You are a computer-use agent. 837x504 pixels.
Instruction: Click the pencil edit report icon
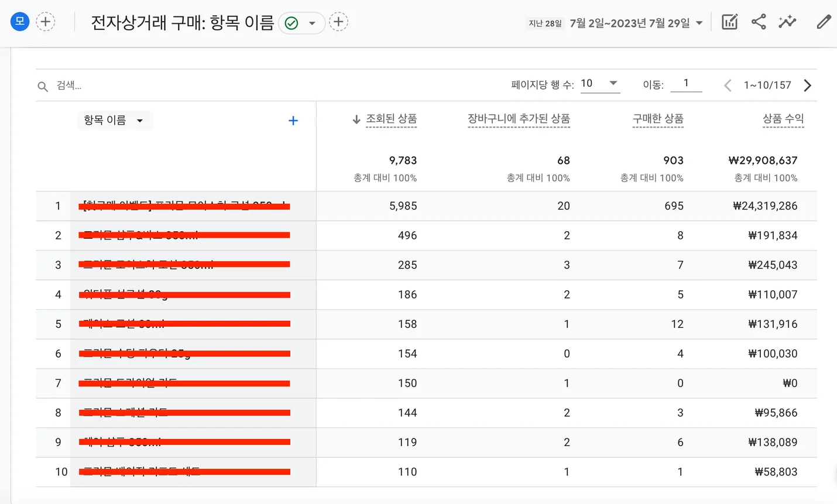pyautogui.click(x=824, y=22)
